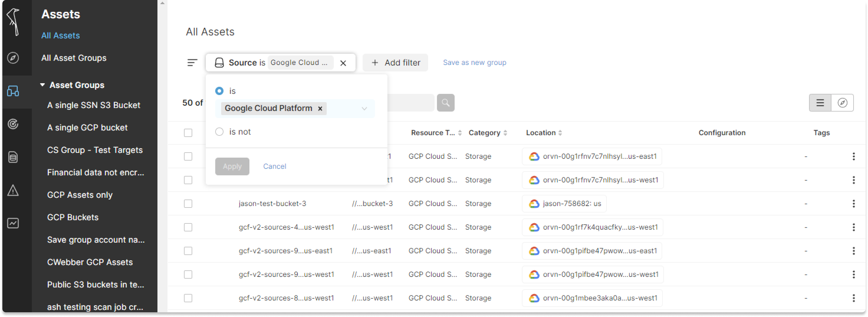This screenshot has width=868, height=317.
Task: Toggle the select-all header checkbox
Action: point(188,133)
